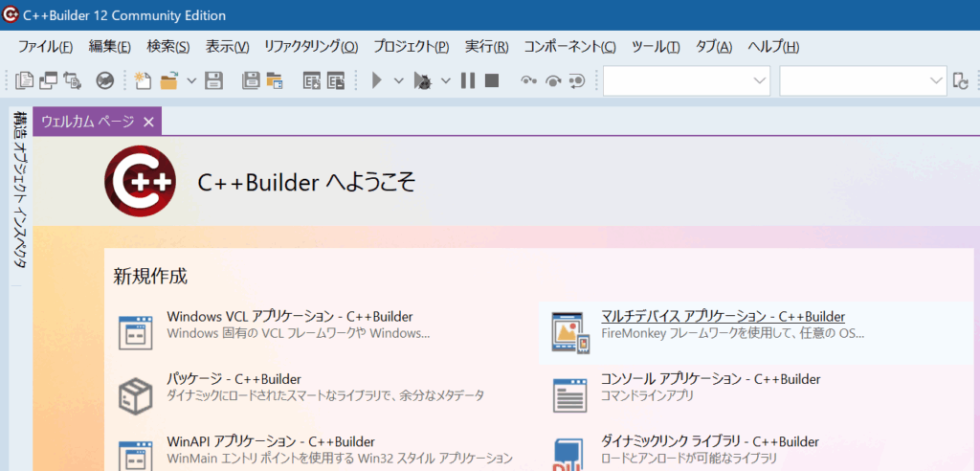Screen dimensions: 980x471
Task: Click the Save All toolbar icon
Action: click(251, 81)
